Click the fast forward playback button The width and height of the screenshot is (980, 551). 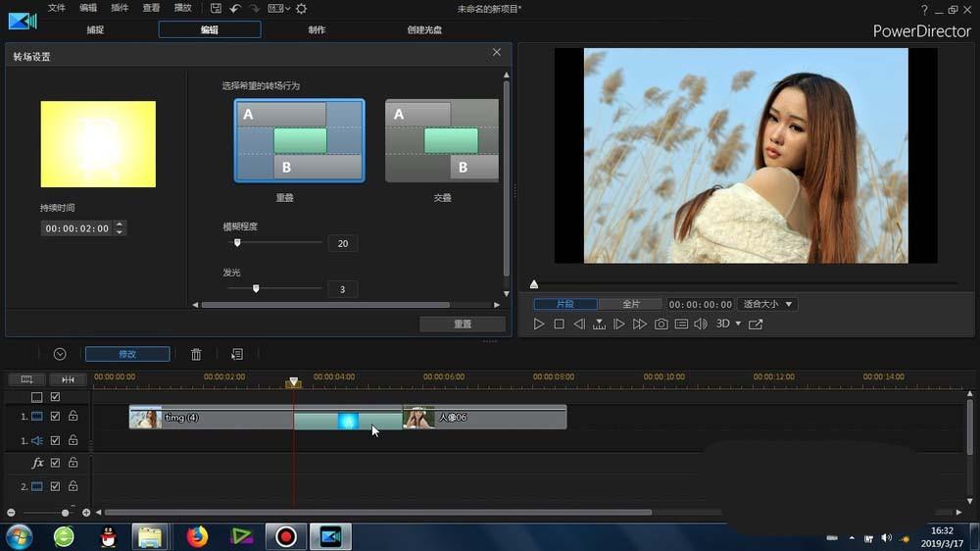pos(640,325)
